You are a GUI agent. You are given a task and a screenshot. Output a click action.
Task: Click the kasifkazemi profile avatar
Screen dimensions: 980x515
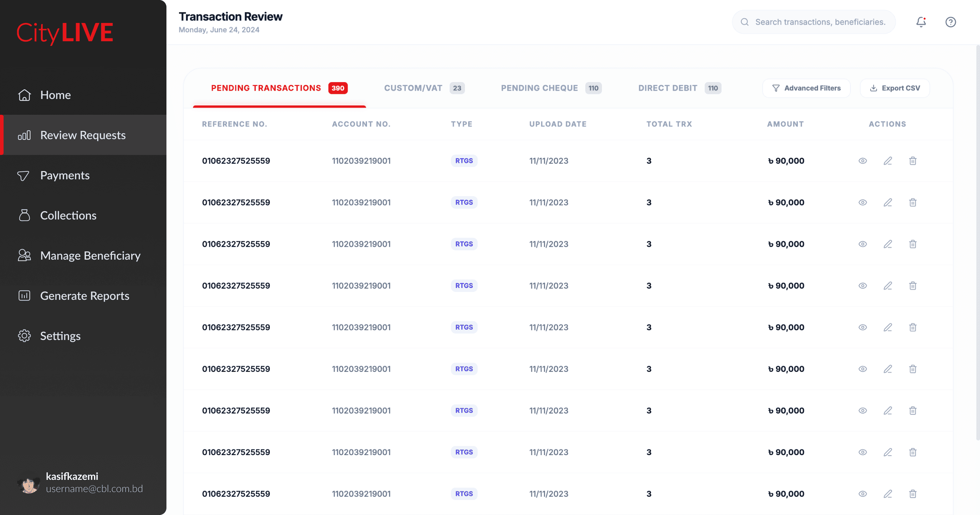tap(29, 483)
